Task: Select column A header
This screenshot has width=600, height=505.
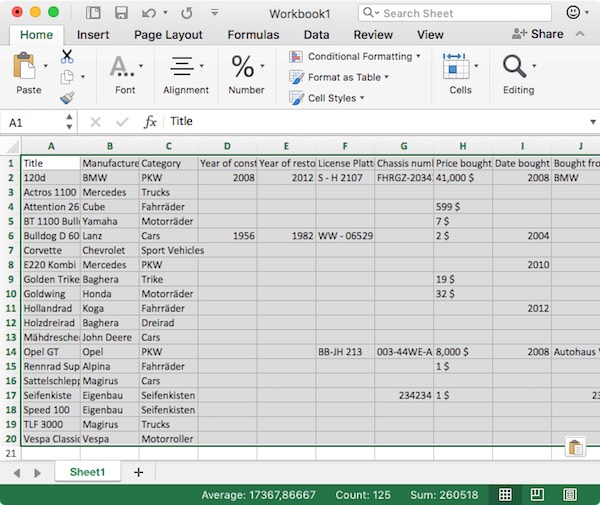Action: (51, 146)
